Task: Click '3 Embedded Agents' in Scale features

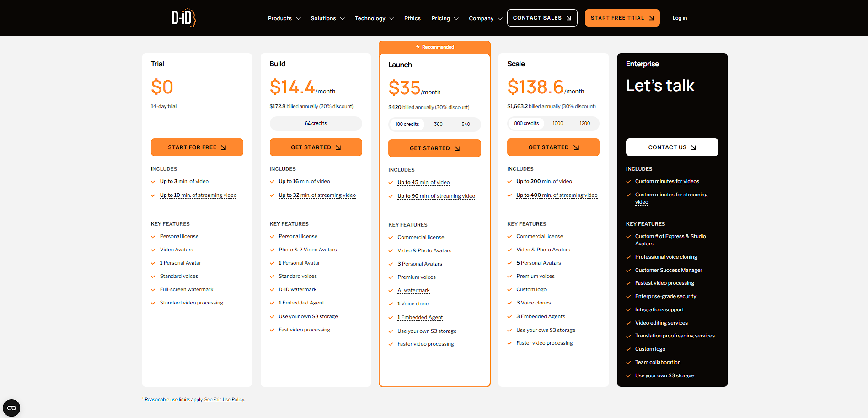Action: (x=541, y=316)
